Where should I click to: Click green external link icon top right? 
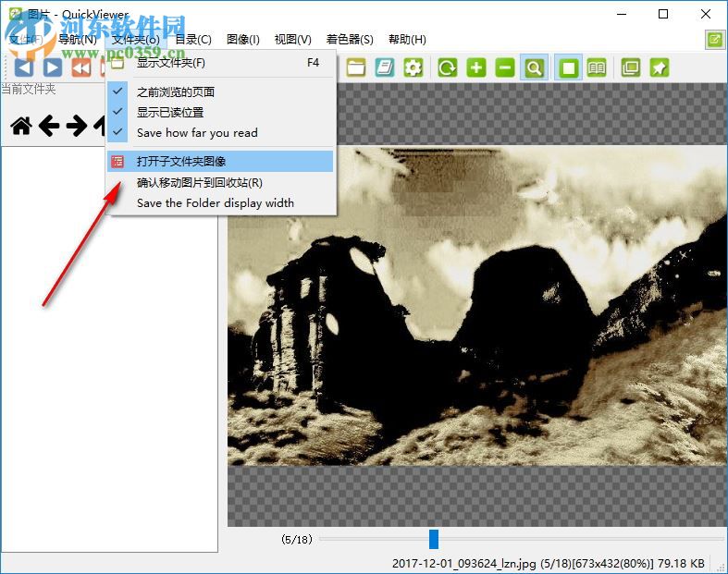click(x=714, y=40)
